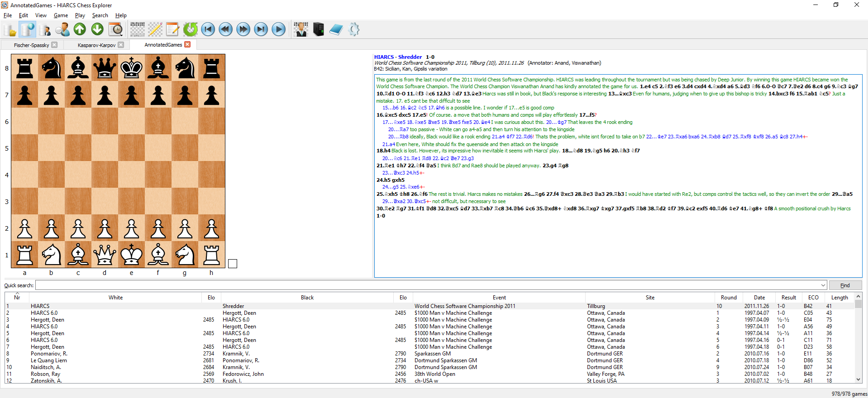Open settings with the gear icon
Image resolution: width=868 pixels, height=398 pixels.
[x=354, y=30]
